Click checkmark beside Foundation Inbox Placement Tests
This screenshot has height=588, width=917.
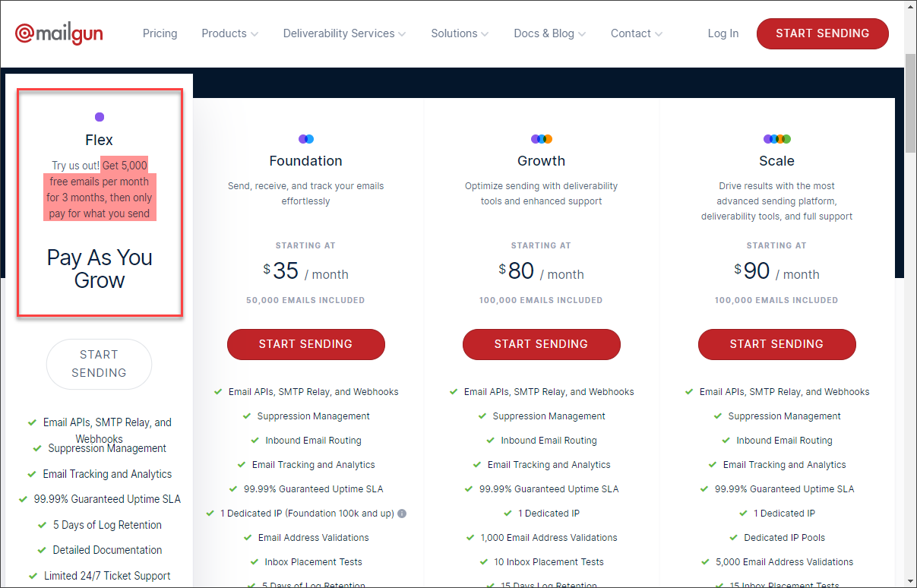point(255,562)
